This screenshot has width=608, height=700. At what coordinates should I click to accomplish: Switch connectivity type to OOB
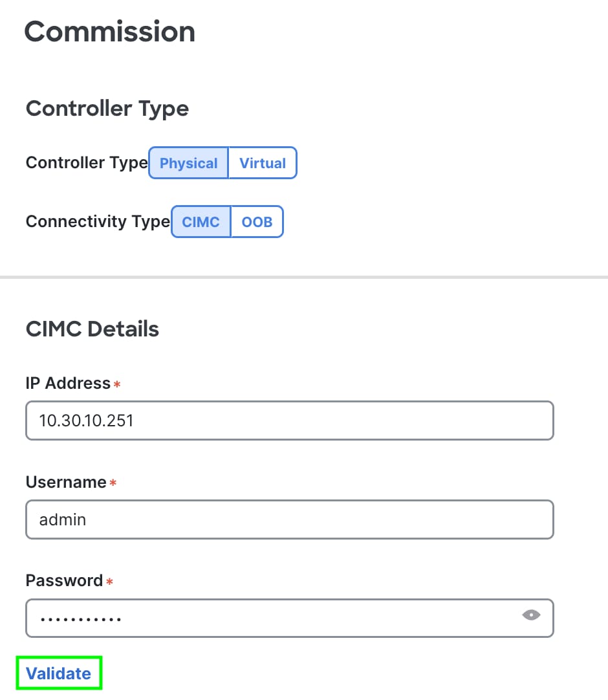(x=257, y=222)
